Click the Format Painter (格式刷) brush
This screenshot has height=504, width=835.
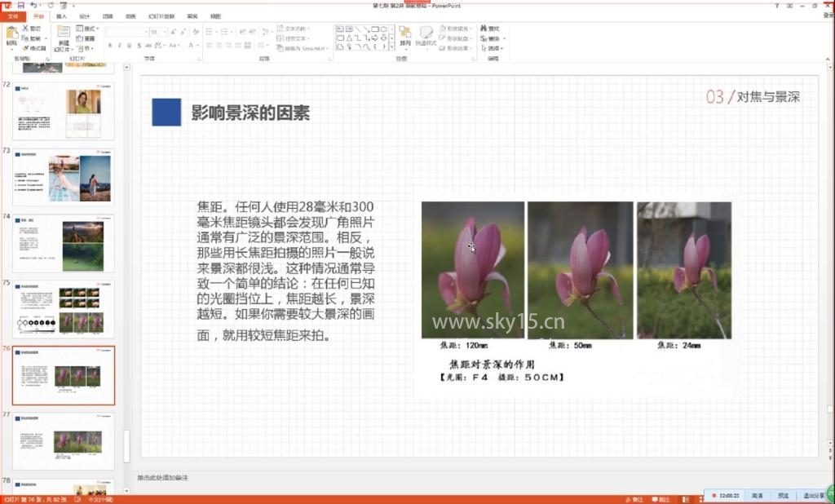[34, 48]
